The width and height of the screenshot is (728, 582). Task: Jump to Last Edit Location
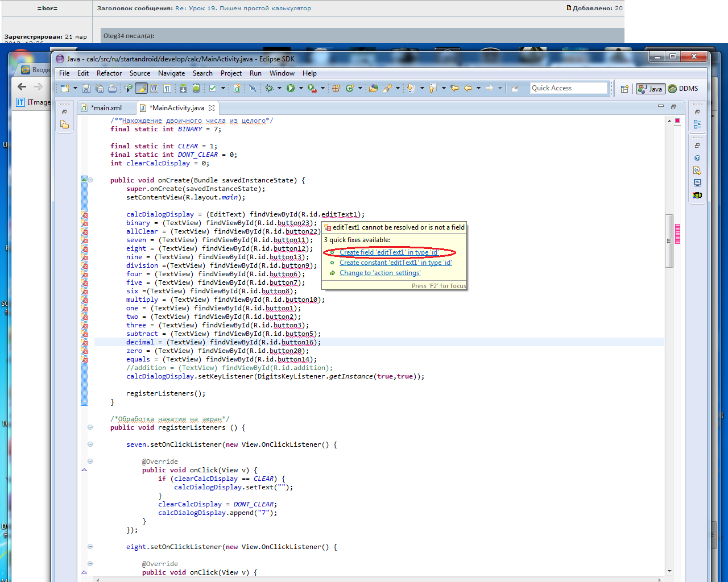[454, 88]
